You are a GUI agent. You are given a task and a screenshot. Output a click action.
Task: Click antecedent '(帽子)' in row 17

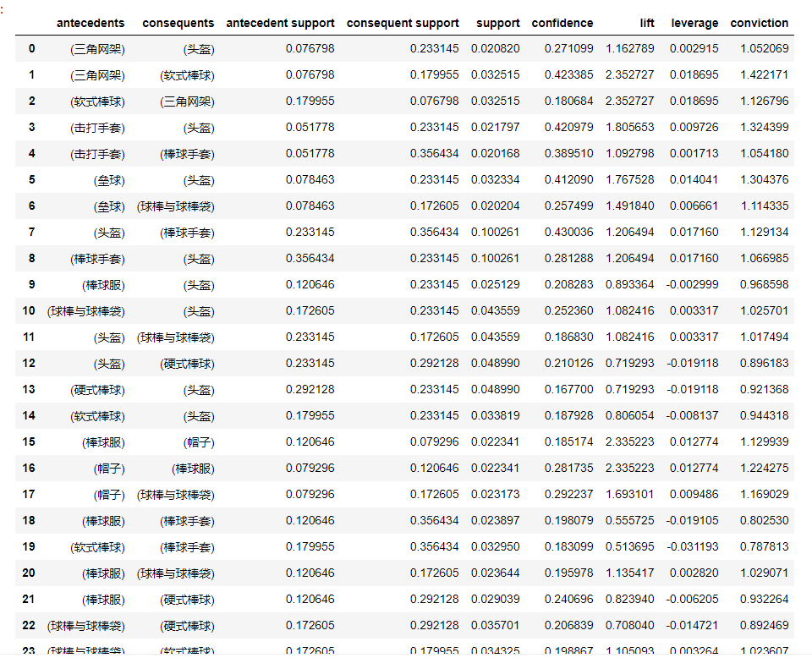(109, 495)
